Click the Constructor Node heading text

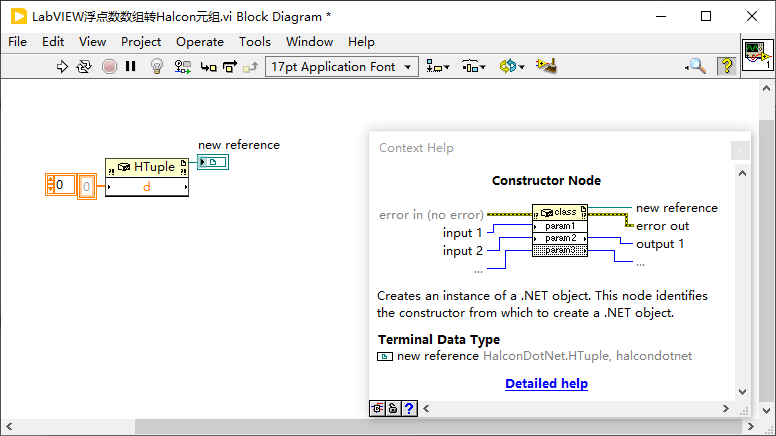[546, 181]
